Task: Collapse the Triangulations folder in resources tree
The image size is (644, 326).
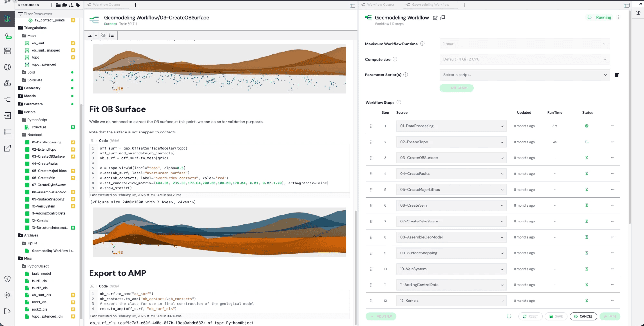Action: pos(21,28)
